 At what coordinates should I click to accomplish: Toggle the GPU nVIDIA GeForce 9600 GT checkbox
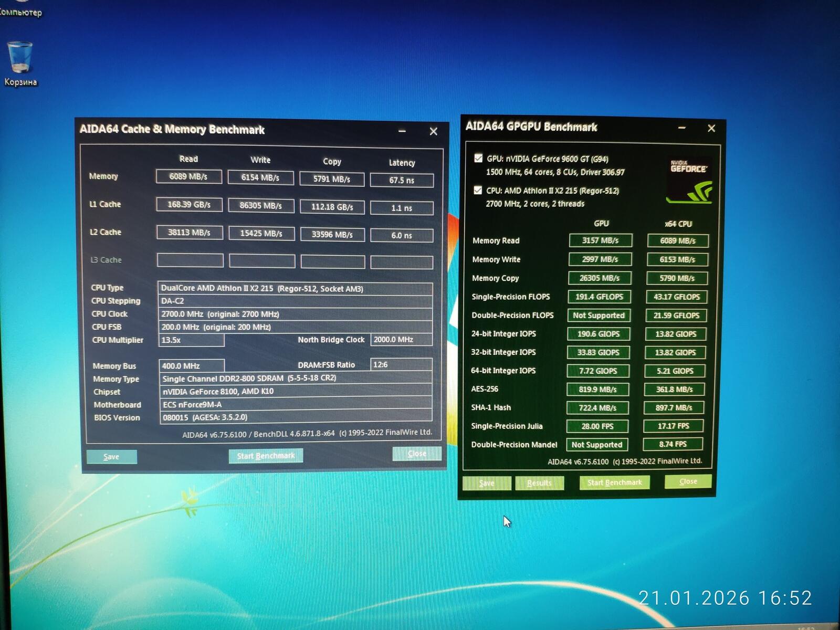[x=478, y=158]
